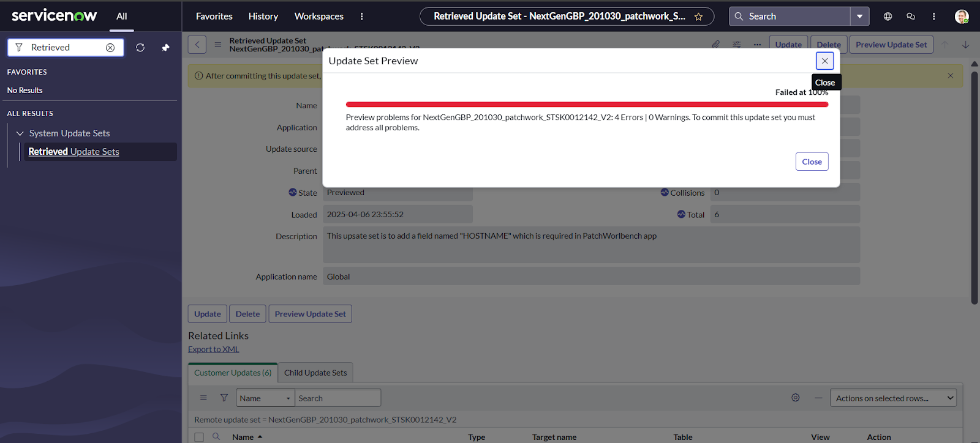Image resolution: width=980 pixels, height=443 pixels.
Task: Expand the global search options dropdown arrow
Action: [860, 17]
